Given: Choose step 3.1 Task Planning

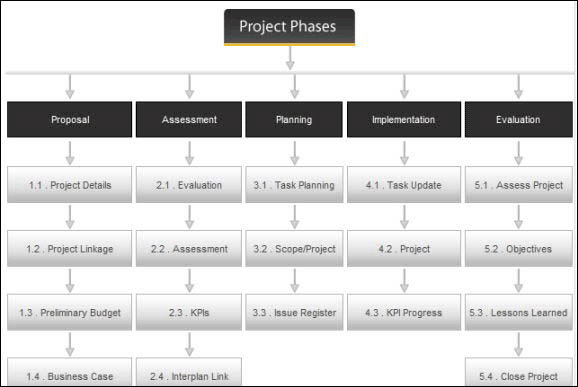Looking at the screenshot, I should click(x=294, y=185).
